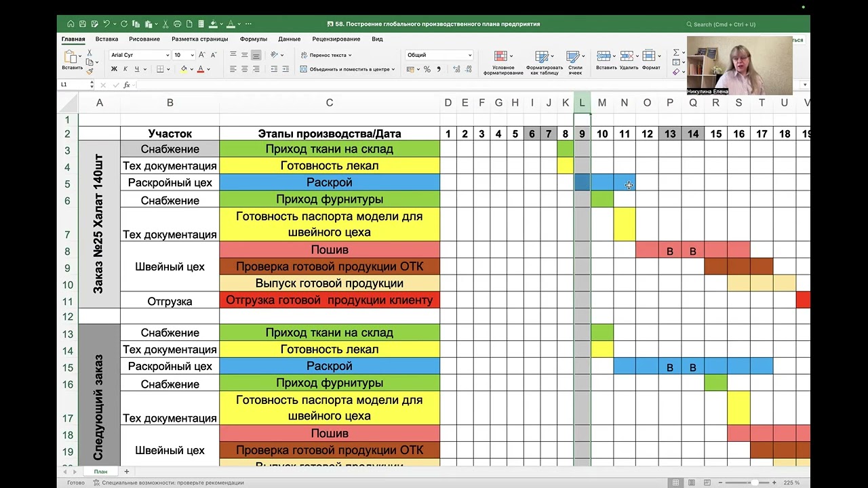Select the План sheet tab

click(100, 471)
